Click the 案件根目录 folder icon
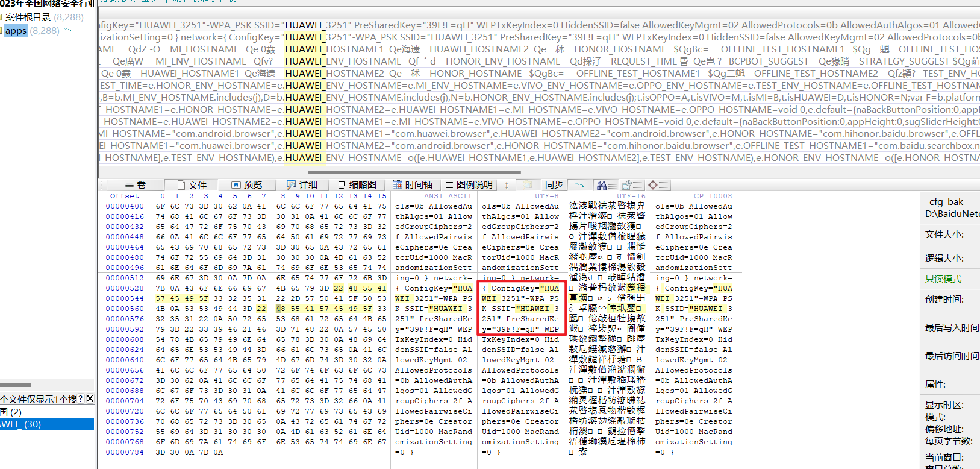980x469 pixels. (2, 17)
